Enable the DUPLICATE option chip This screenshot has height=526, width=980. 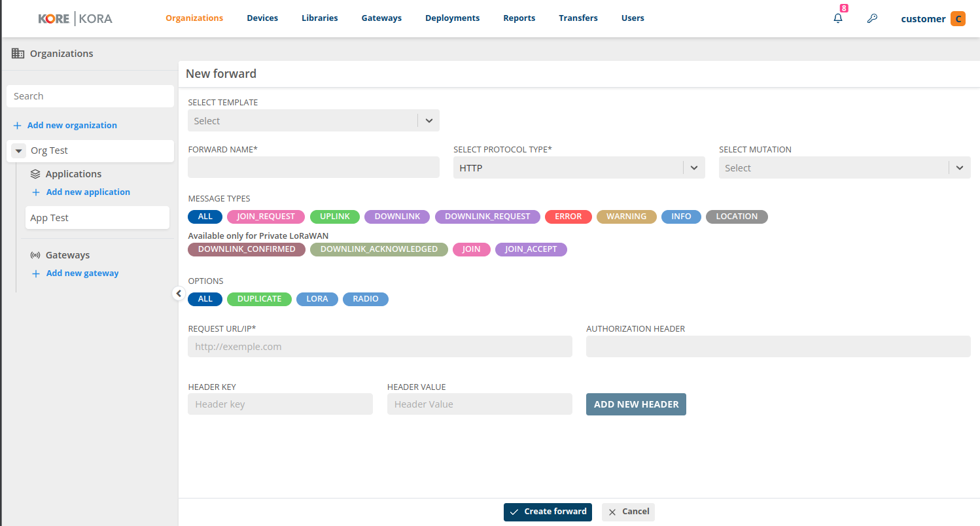coord(259,299)
